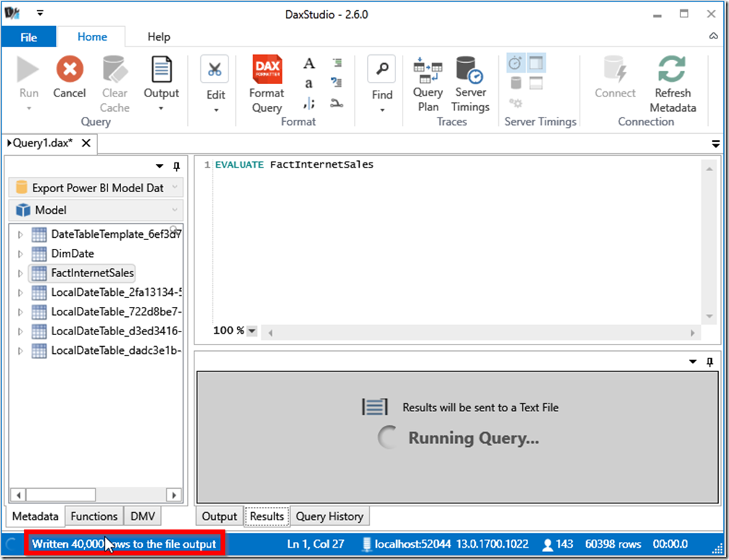Click the merge parameters icon in Format group

(337, 103)
